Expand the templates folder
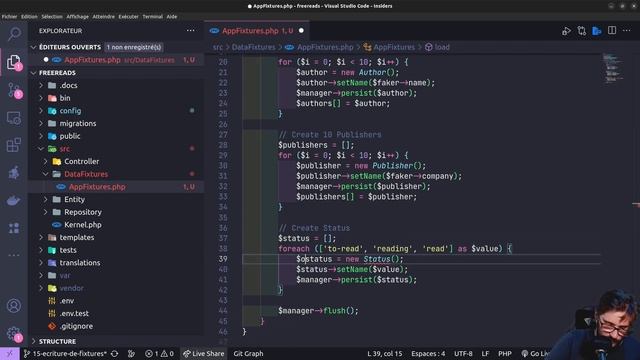 click(41, 237)
